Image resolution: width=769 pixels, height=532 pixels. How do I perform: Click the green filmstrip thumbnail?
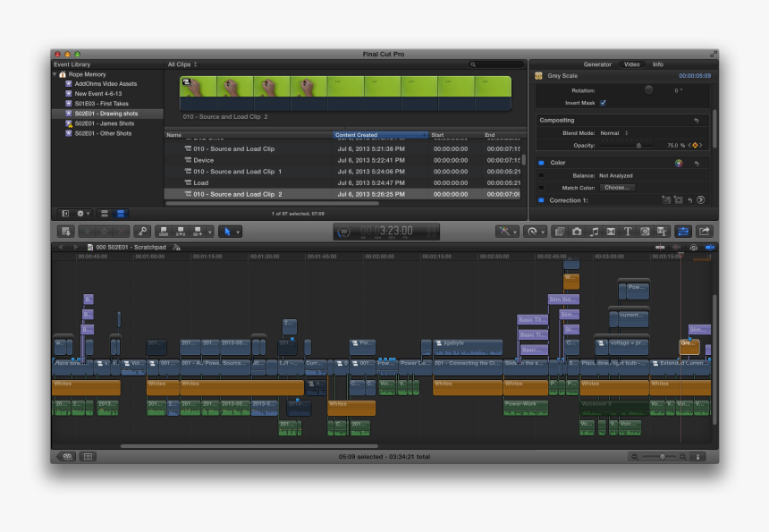(x=345, y=93)
